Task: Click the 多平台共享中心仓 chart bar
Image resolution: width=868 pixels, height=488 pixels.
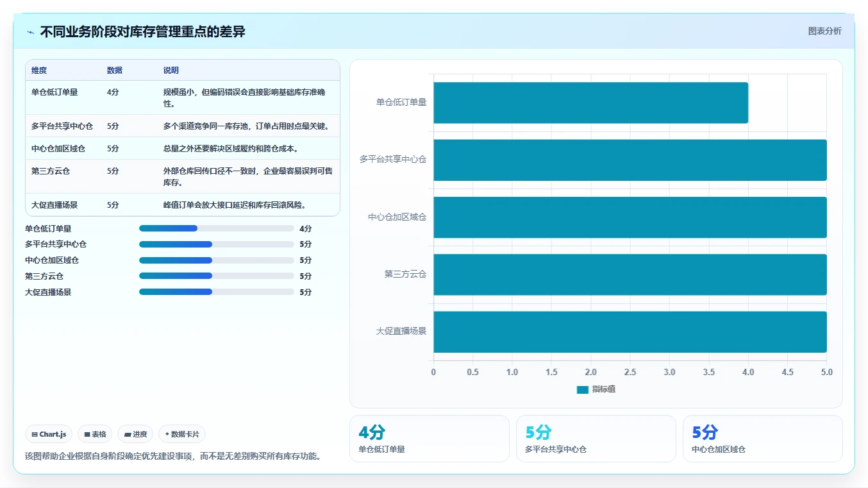Action: [630, 160]
